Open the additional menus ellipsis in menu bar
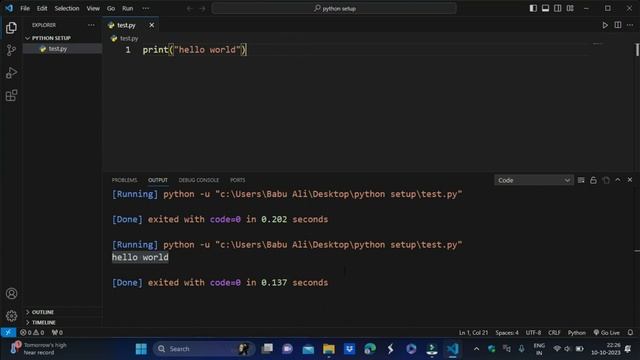Image resolution: width=640 pixels, height=360 pixels. (x=146, y=8)
